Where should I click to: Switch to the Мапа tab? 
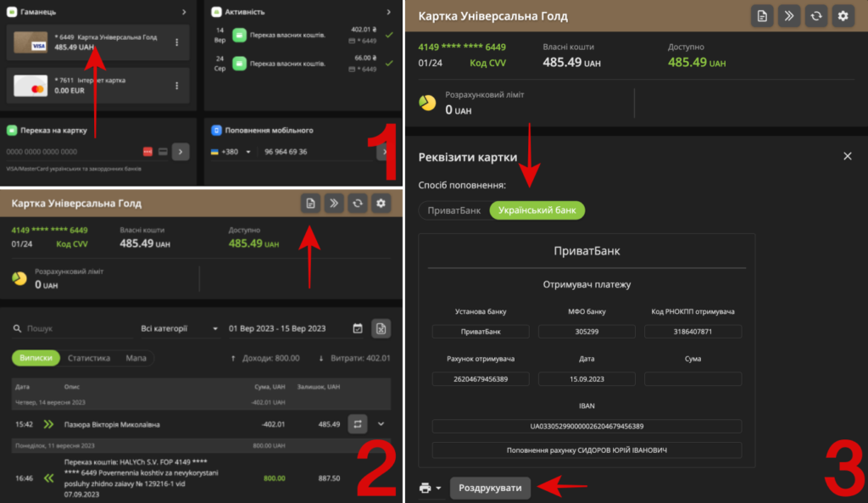pyautogui.click(x=136, y=358)
